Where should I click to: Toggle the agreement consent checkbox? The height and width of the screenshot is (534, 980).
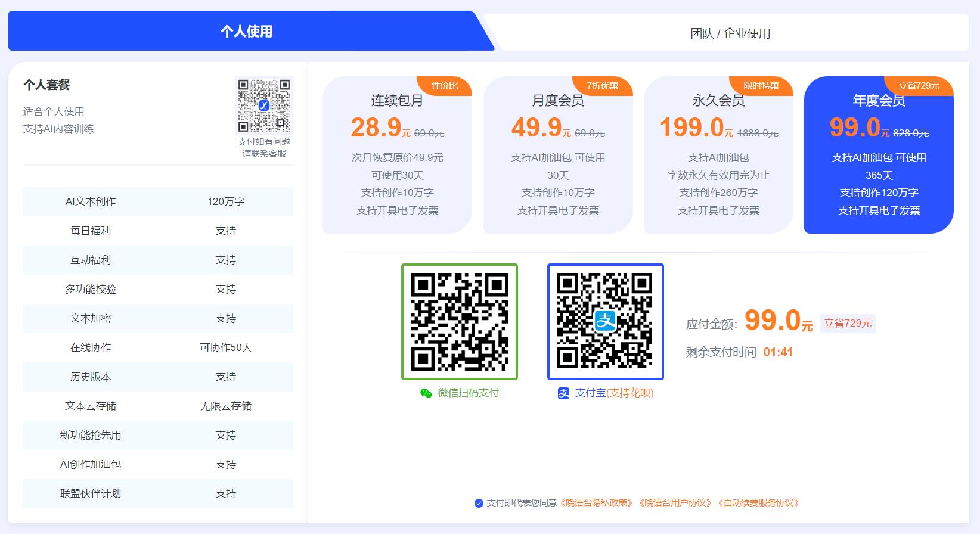(x=479, y=503)
